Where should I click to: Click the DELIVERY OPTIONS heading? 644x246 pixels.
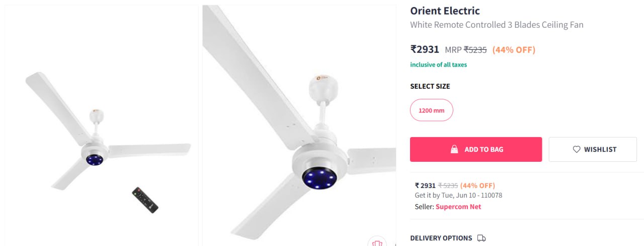click(441, 238)
